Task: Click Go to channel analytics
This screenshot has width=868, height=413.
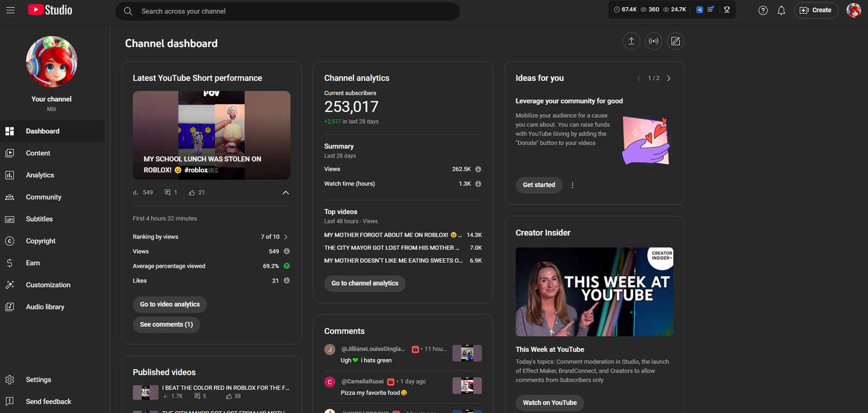Action: tap(365, 283)
